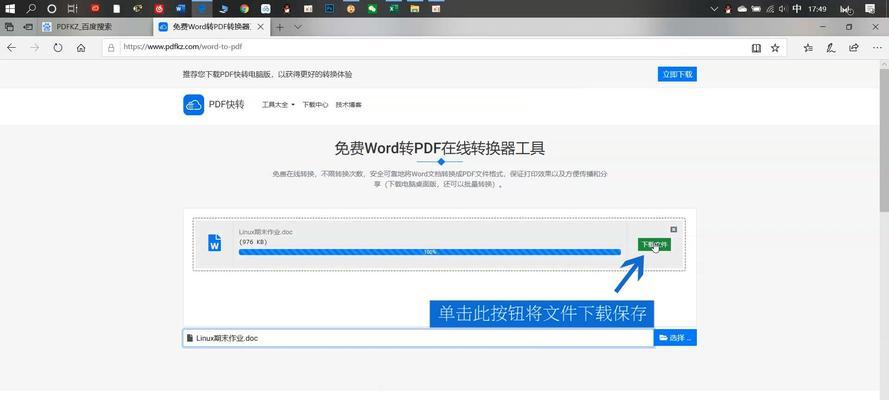The height and width of the screenshot is (400, 889).
Task: Open Task View in the taskbar
Action: pos(73,8)
